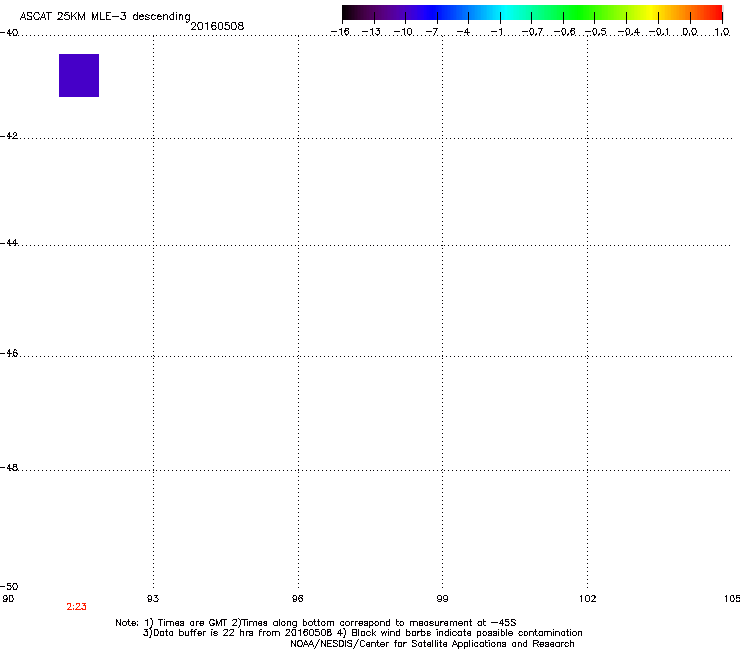Click the -0.6 value on the color scale
740x650 pixels.
point(564,32)
